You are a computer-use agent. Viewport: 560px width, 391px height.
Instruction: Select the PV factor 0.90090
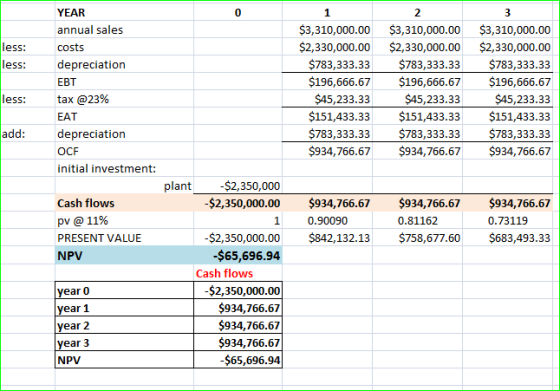327,221
